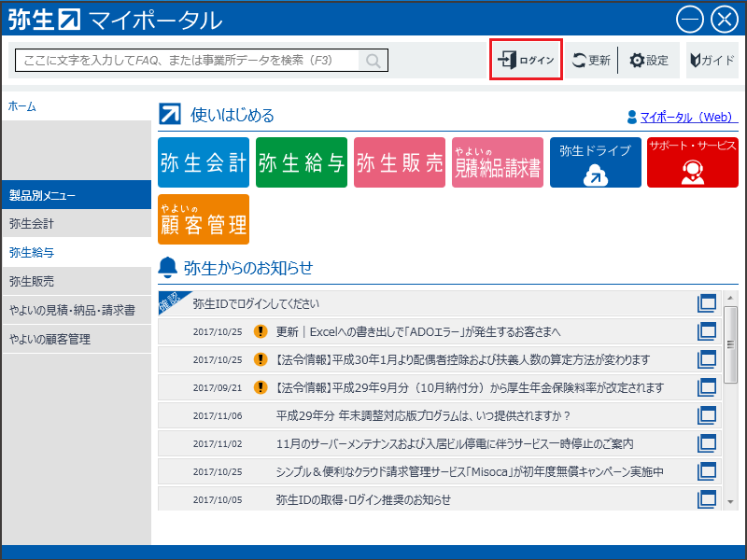Click the magnifying glass search icon
The image size is (747, 560).
pyautogui.click(x=373, y=61)
